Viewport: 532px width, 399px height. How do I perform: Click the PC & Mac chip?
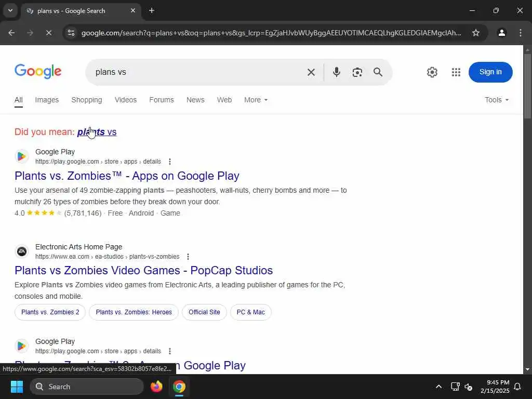pyautogui.click(x=251, y=312)
